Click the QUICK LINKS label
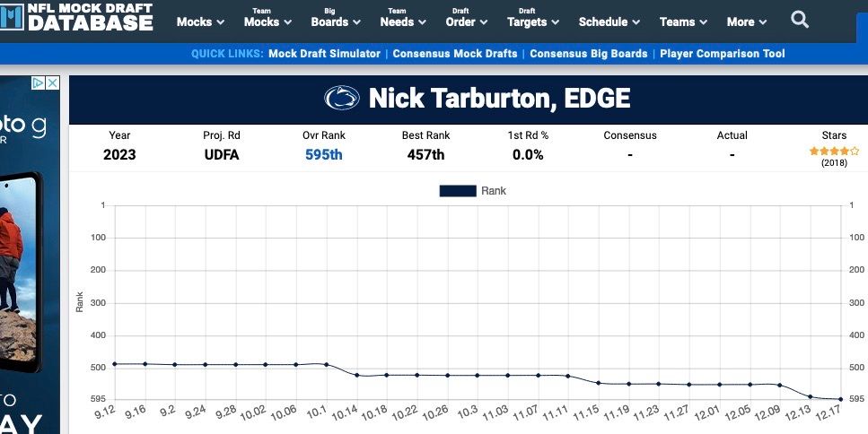Viewport: 868px width, 434px height. [x=227, y=54]
